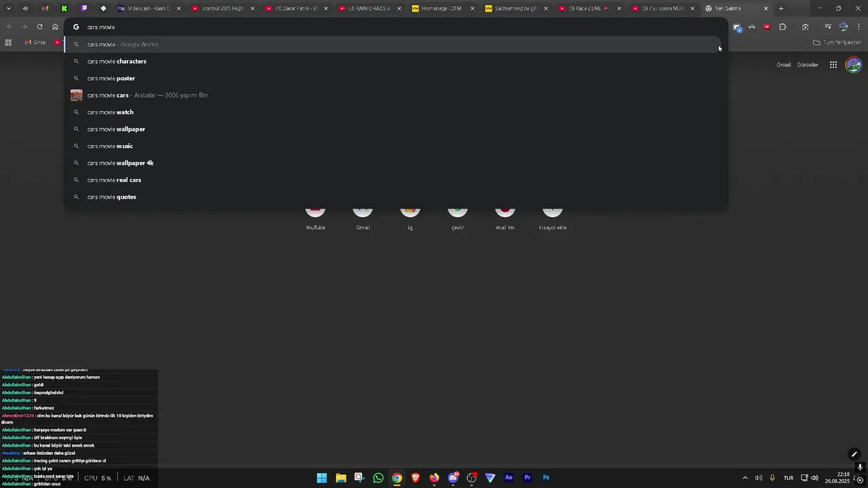Open the Gmail bookmark in bookmarks bar
868x488 pixels.
pos(36,42)
